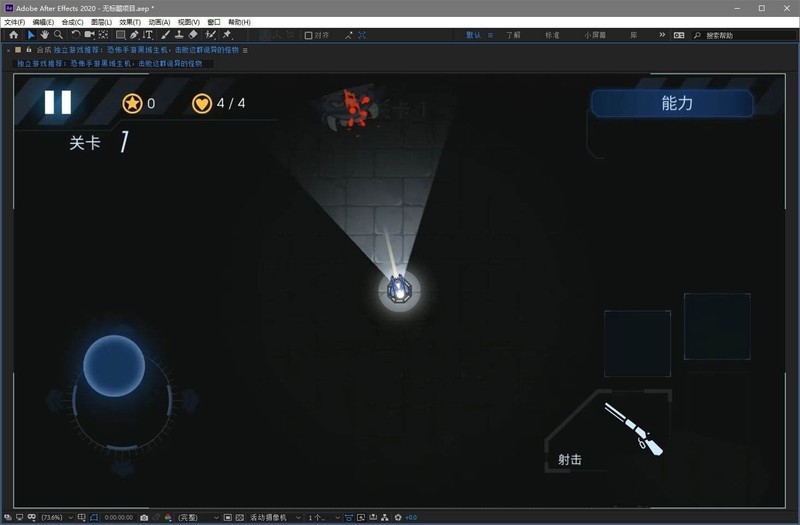
Task: Click the composition flowchart icon in bottom bar
Action: tap(385, 517)
